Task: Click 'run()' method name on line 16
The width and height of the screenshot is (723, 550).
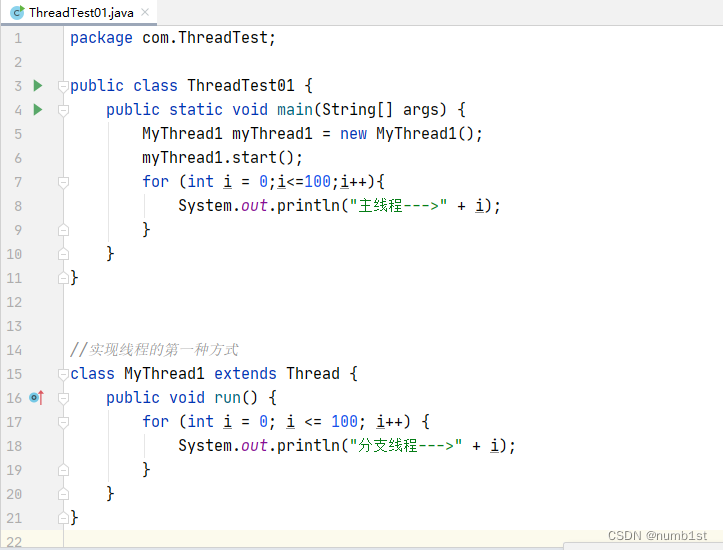Action: 236,397
